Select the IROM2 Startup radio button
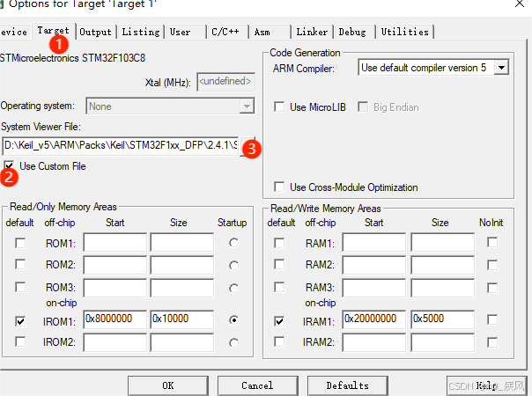Viewport: 532px width, 396px height. (233, 343)
